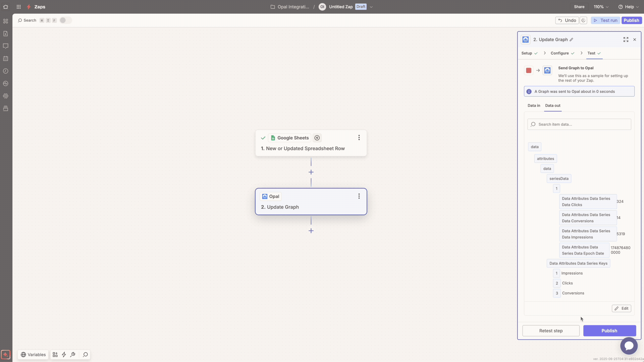Viewport: 644px width, 362px height.
Task: Go to the Zapier home icon
Action: [6, 7]
